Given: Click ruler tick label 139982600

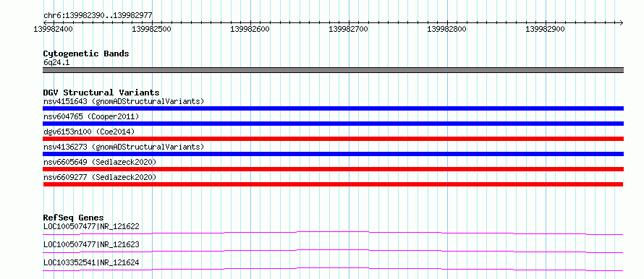Looking at the screenshot, I should tap(250, 29).
